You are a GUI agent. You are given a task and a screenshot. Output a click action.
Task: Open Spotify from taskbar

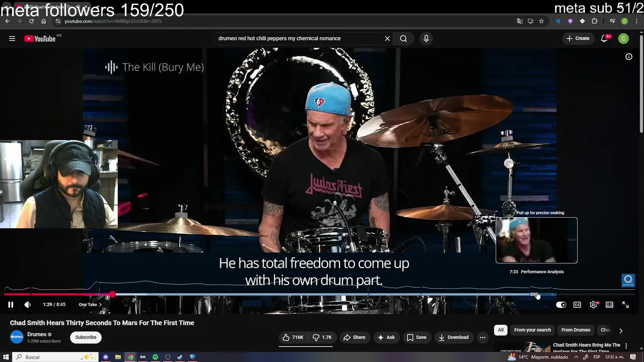(155, 357)
